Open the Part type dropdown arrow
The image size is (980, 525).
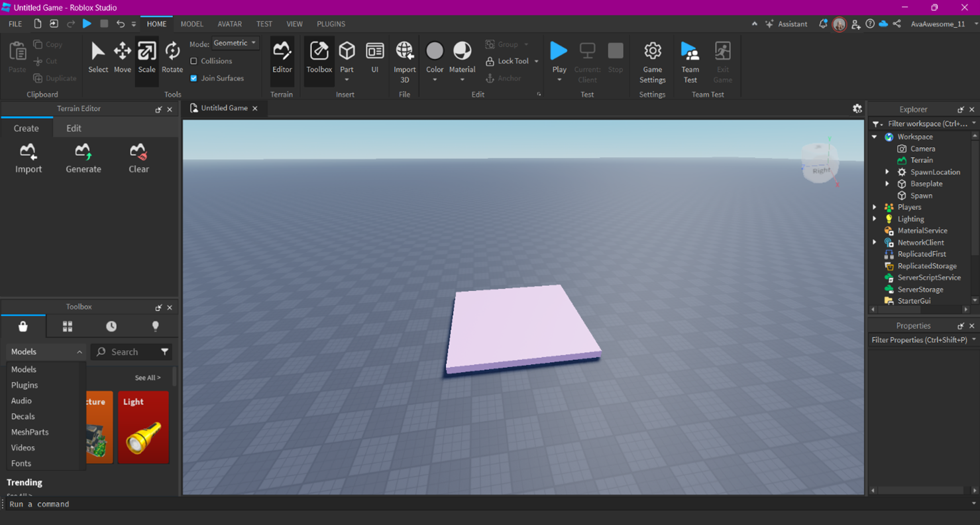pyautogui.click(x=347, y=80)
